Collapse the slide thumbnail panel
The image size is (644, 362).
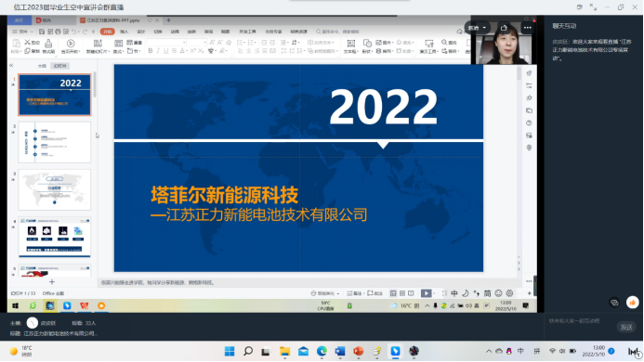click(11, 66)
